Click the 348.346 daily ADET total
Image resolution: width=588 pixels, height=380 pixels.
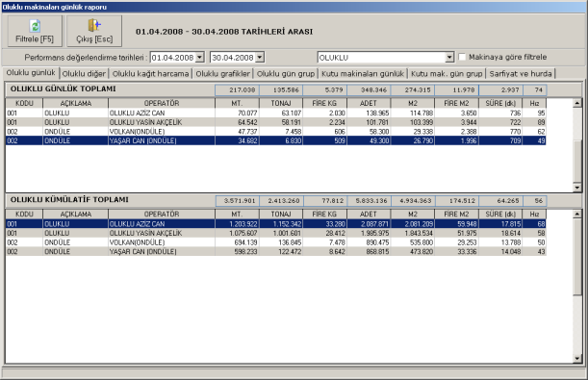click(x=369, y=89)
